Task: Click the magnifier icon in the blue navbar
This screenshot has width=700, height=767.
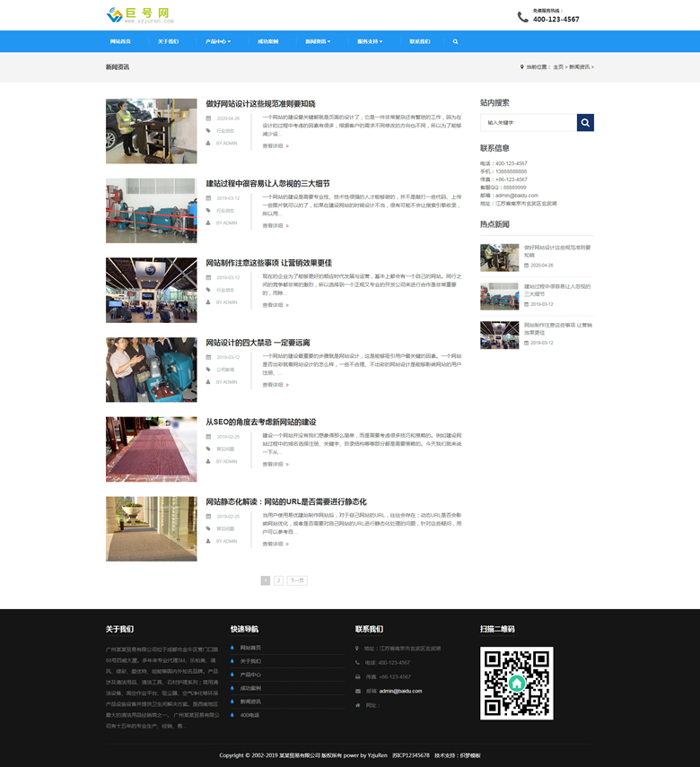Action: click(455, 42)
